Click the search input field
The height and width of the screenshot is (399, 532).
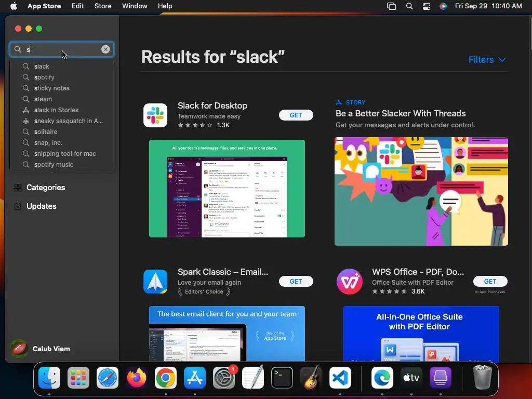[x=62, y=49]
